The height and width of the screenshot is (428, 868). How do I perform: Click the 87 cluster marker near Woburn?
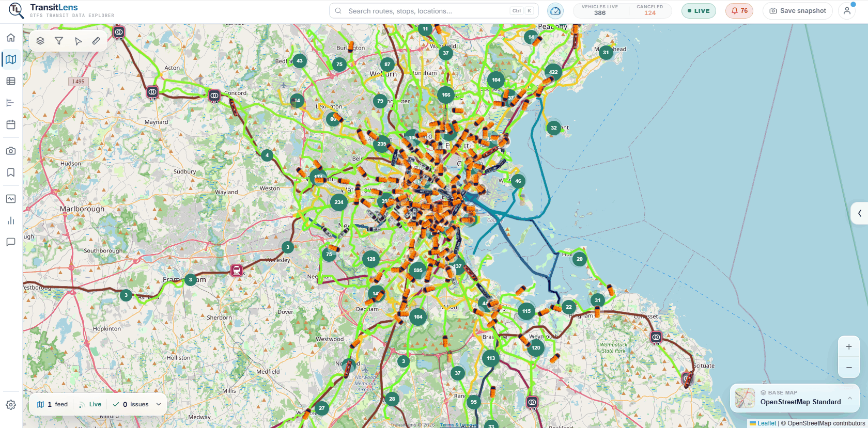[388, 64]
